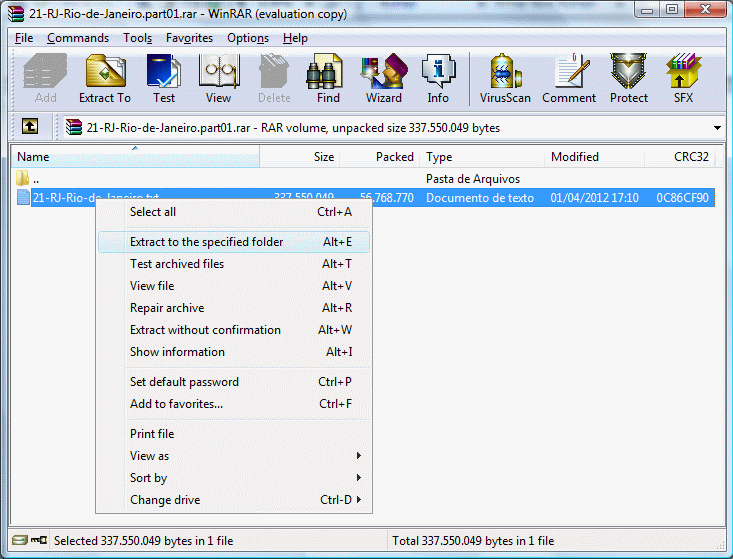Launch the Wizard toolbar icon
Screen dimensions: 733x559
pos(383,79)
